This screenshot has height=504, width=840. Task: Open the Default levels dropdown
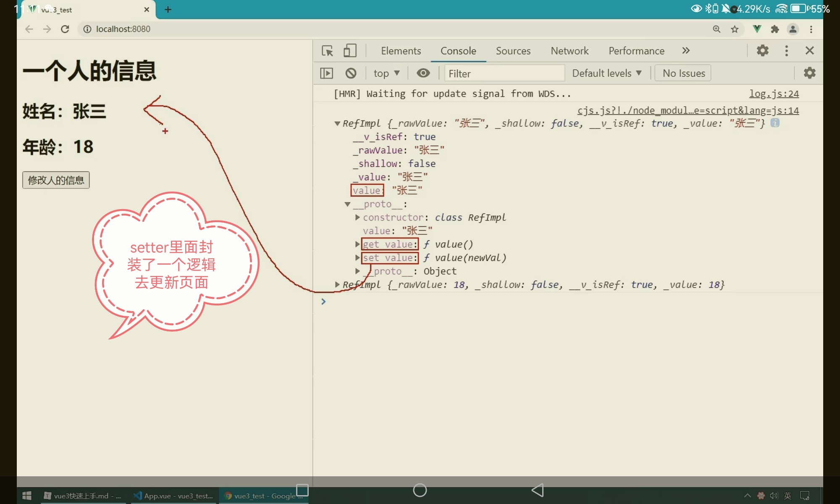point(606,73)
